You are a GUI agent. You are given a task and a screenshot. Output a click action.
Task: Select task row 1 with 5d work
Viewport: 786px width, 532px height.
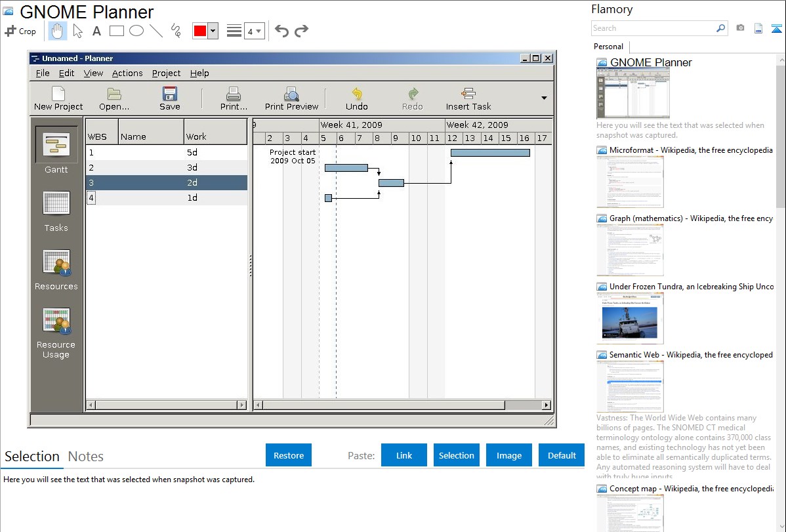(x=167, y=152)
